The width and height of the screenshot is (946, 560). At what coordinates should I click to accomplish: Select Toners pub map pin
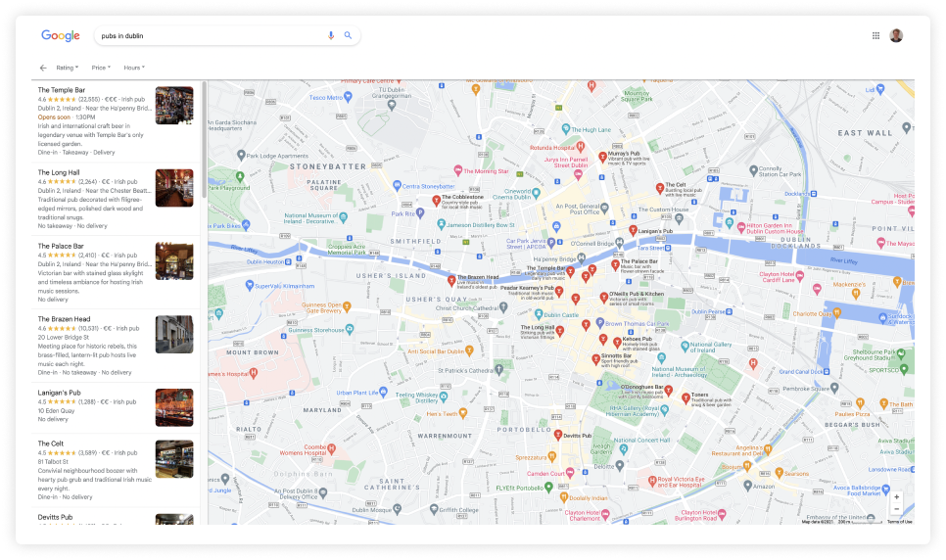click(686, 398)
